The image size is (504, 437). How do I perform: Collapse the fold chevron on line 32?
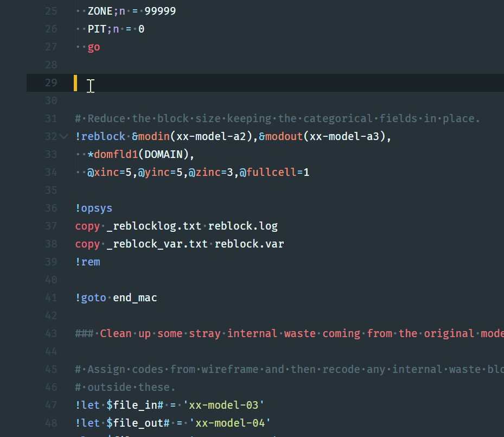click(64, 136)
